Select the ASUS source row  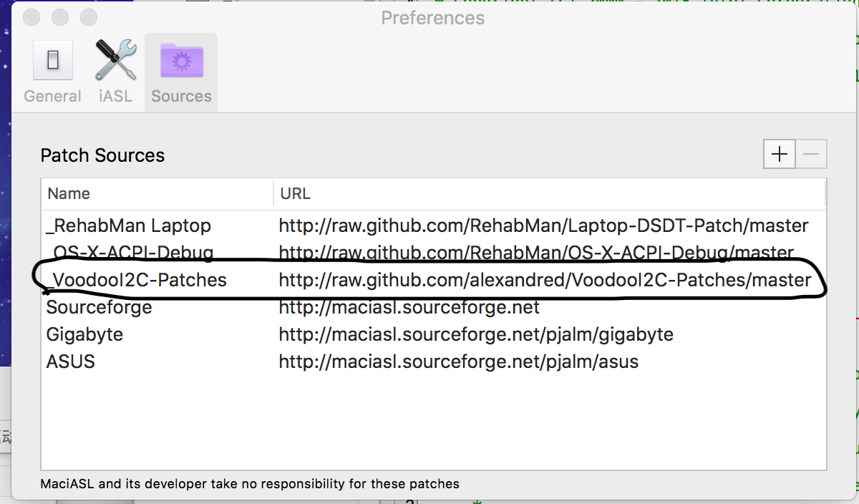[x=70, y=362]
